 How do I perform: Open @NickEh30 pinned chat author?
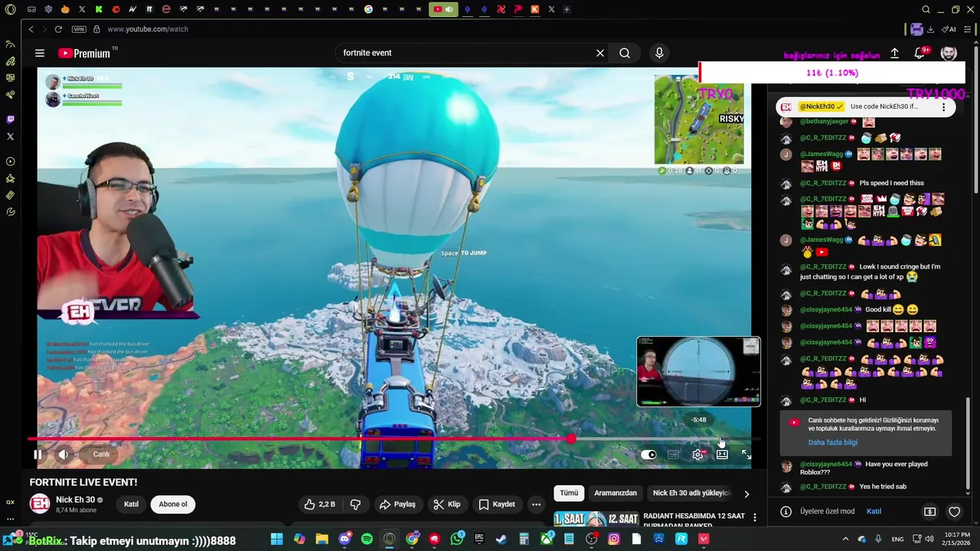(x=822, y=107)
